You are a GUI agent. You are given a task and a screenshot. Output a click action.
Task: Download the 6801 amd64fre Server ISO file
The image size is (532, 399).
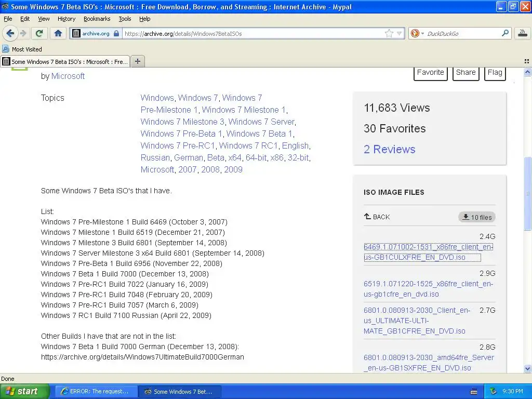[429, 363]
